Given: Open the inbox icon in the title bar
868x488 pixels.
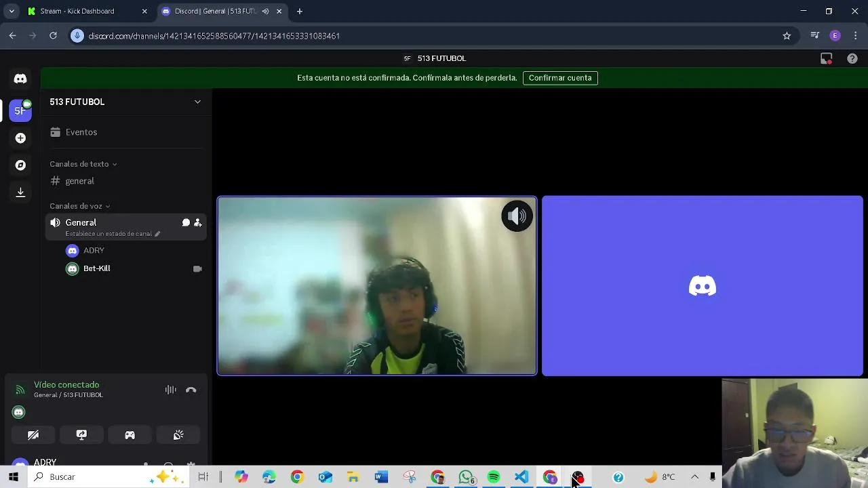Looking at the screenshot, I should point(826,59).
